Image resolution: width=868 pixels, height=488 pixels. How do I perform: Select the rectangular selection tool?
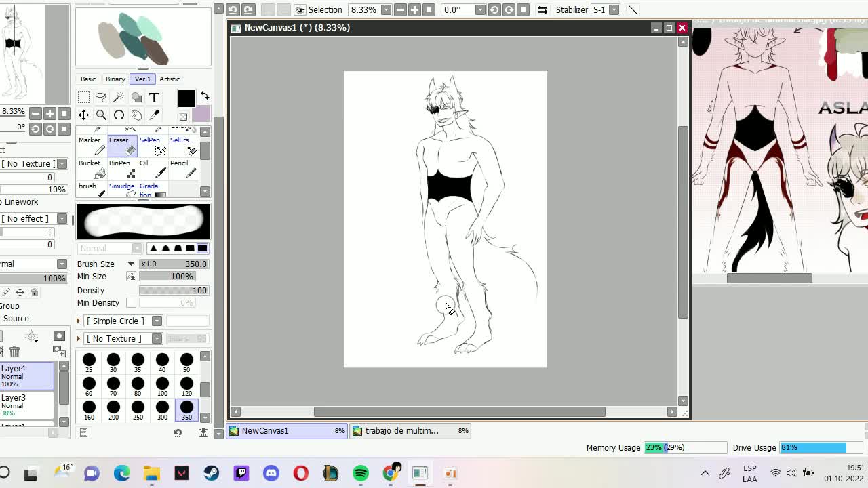[83, 98]
